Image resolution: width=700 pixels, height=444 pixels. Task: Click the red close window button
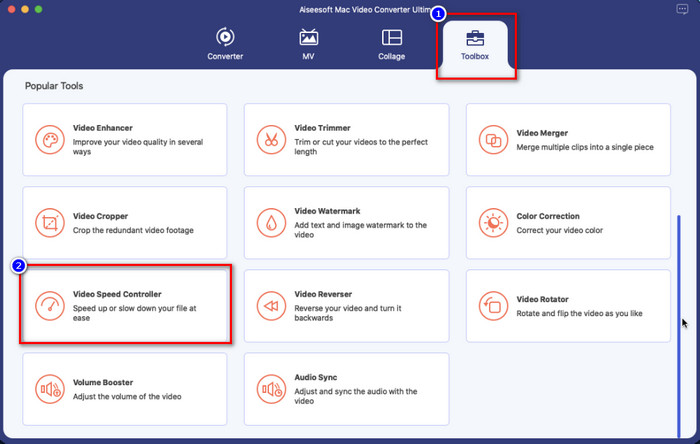pyautogui.click(x=12, y=9)
